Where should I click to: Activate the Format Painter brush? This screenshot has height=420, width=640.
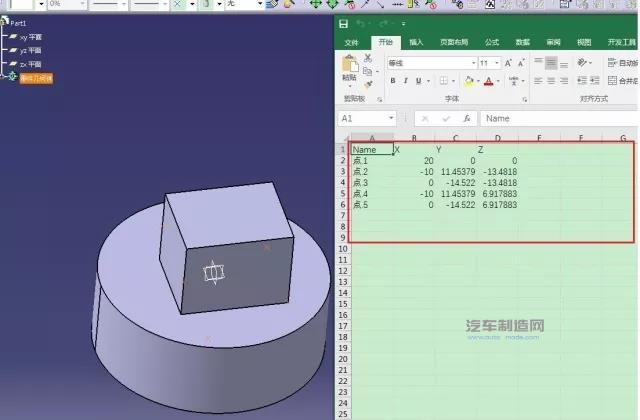[x=368, y=84]
